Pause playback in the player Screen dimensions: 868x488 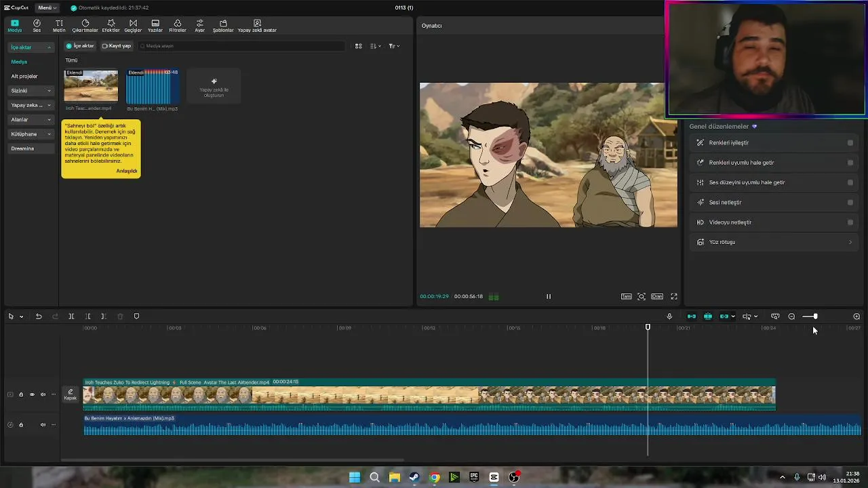[x=549, y=296]
